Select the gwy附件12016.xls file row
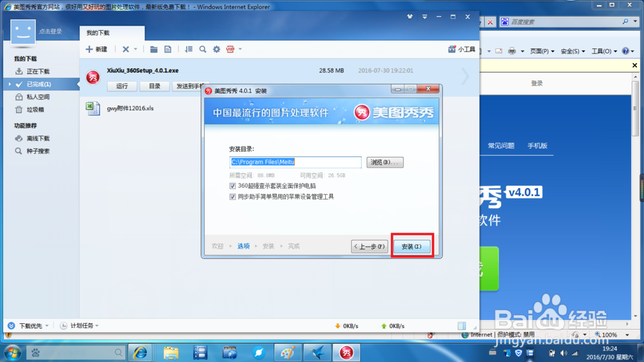 point(279,108)
